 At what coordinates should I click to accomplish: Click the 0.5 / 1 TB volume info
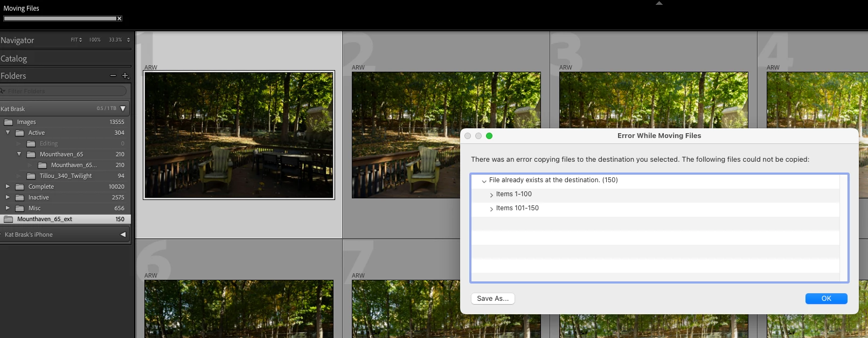106,108
